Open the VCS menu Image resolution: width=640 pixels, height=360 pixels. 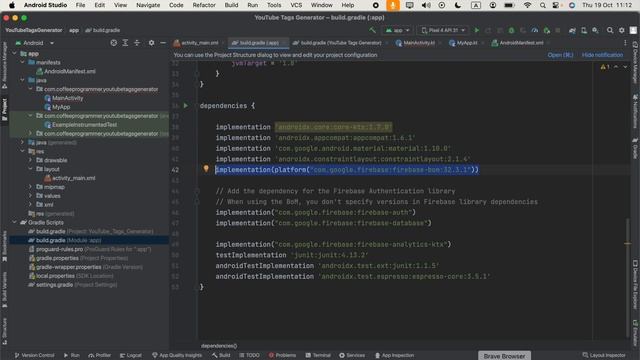(296, 5)
